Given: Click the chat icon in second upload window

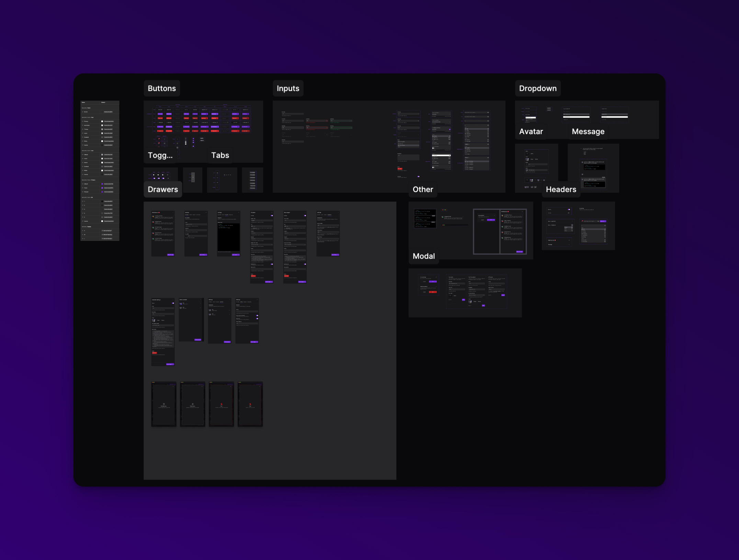Looking at the screenshot, I should click(193, 404).
